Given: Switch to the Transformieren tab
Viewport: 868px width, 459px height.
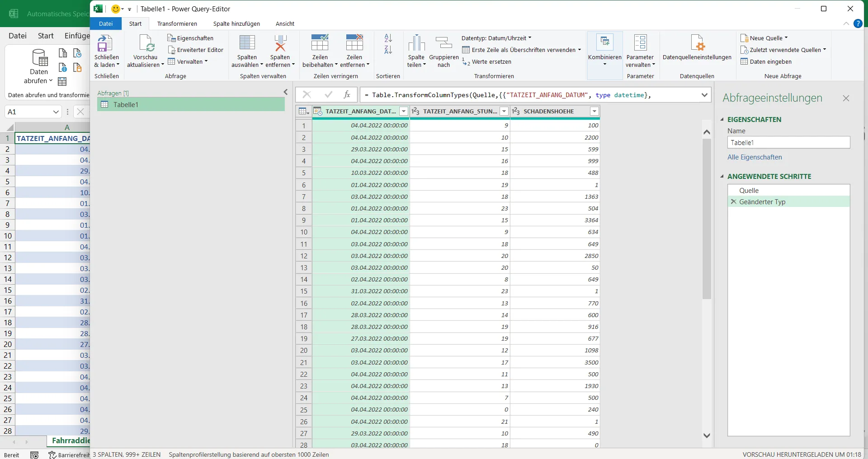Looking at the screenshot, I should coord(177,23).
